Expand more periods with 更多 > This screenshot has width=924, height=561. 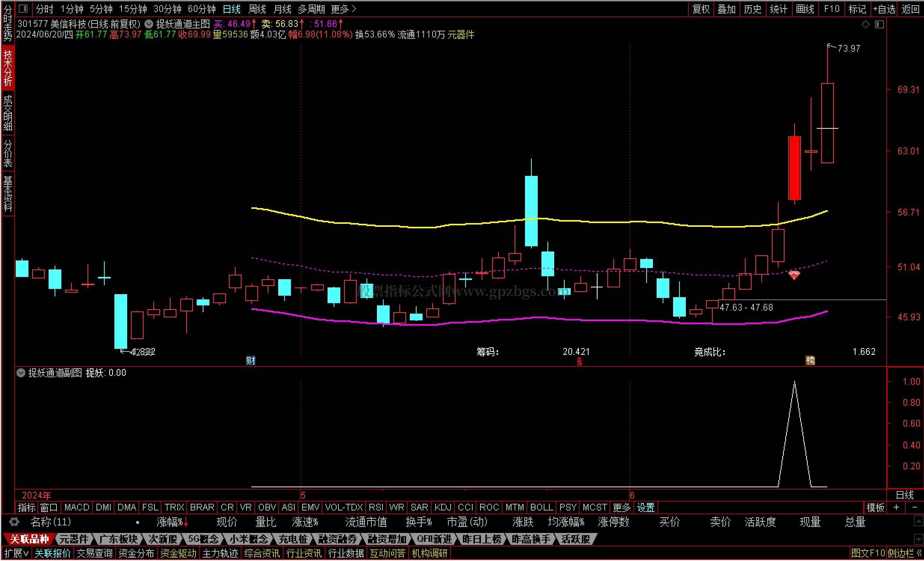tap(343, 9)
